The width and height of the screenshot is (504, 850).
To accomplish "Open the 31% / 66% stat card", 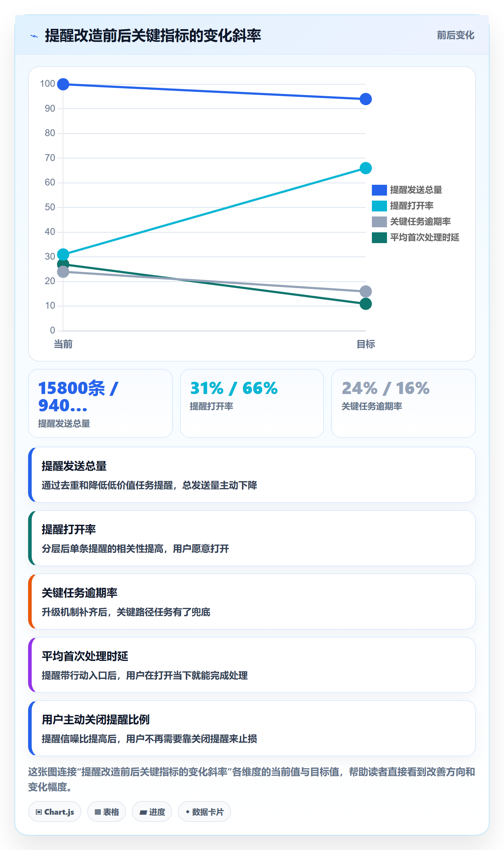I will click(252, 403).
